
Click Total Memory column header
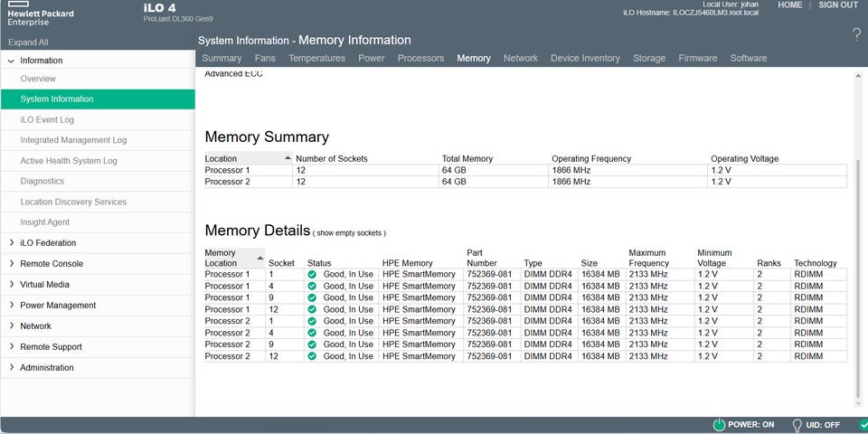467,159
